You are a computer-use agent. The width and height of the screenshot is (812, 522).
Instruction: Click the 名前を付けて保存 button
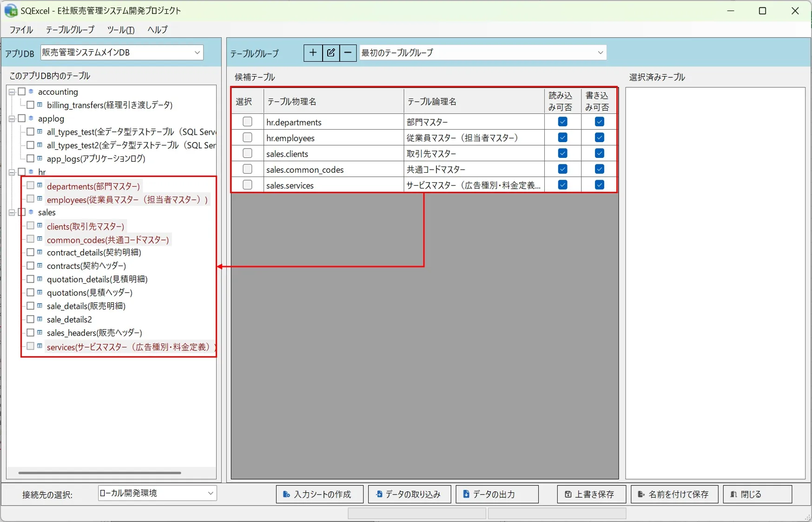click(x=674, y=494)
